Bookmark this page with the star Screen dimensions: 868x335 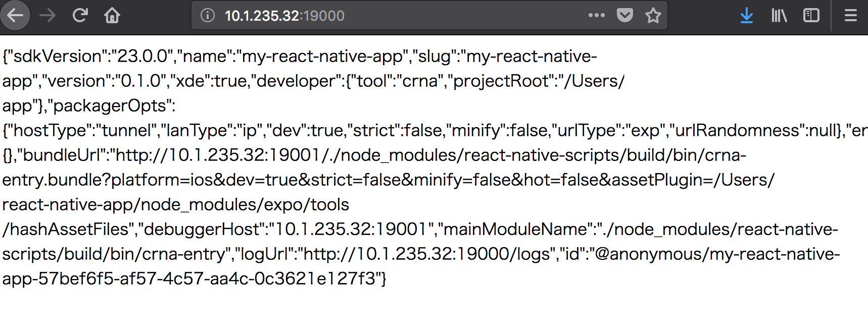[x=653, y=16]
